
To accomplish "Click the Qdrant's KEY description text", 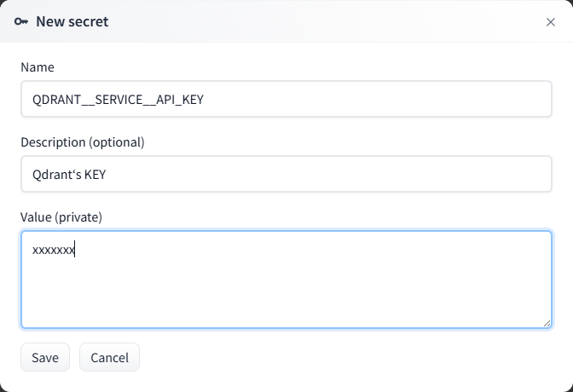I will 68,174.
